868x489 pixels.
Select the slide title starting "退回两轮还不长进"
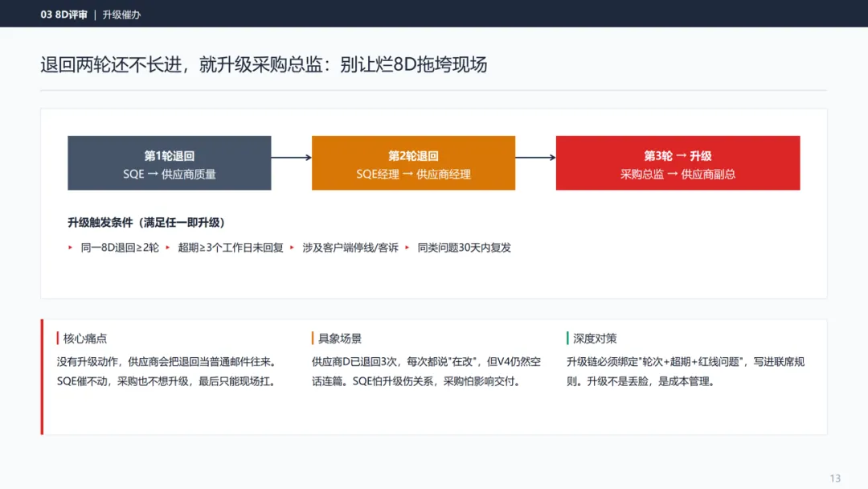click(x=264, y=64)
